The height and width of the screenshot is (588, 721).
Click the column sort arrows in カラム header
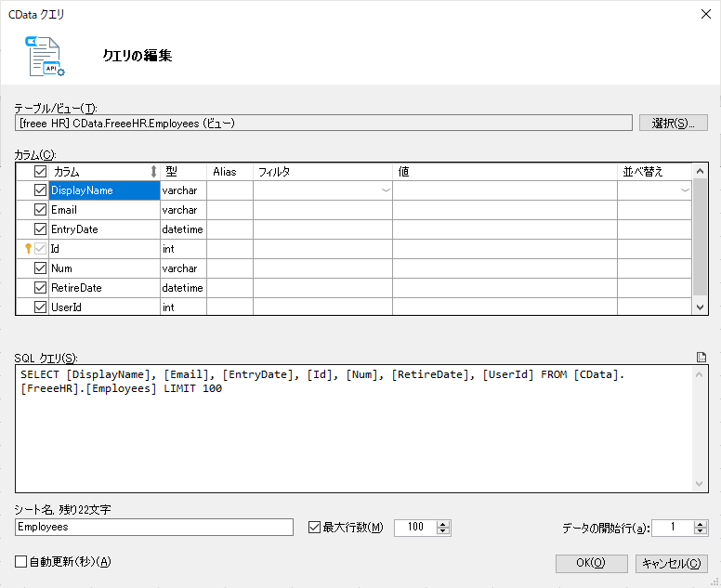(153, 172)
